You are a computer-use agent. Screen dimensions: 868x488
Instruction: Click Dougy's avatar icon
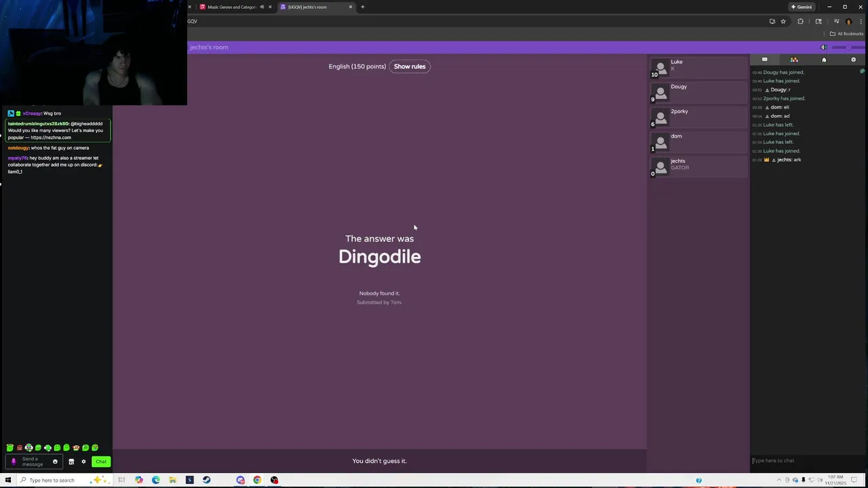[x=660, y=93]
